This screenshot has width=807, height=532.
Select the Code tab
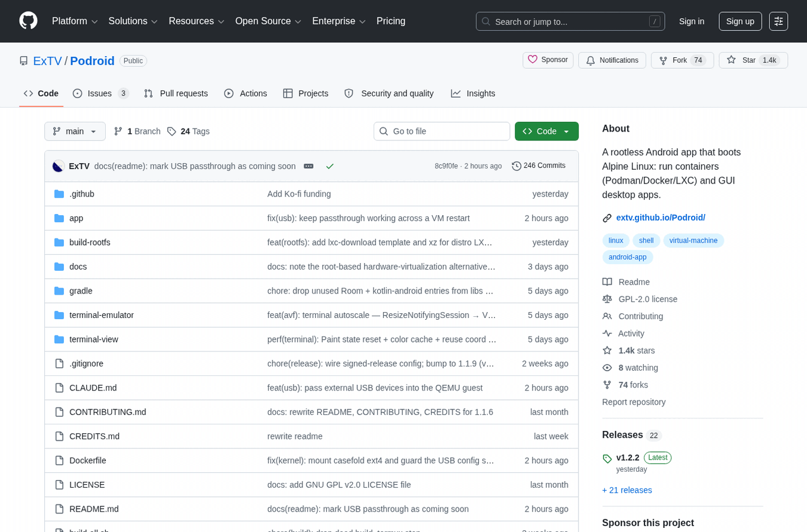point(41,93)
